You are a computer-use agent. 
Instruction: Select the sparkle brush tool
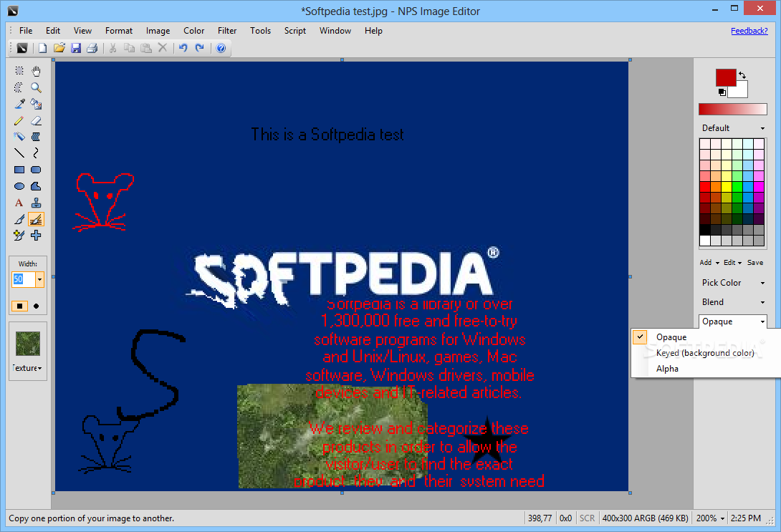[x=19, y=236]
